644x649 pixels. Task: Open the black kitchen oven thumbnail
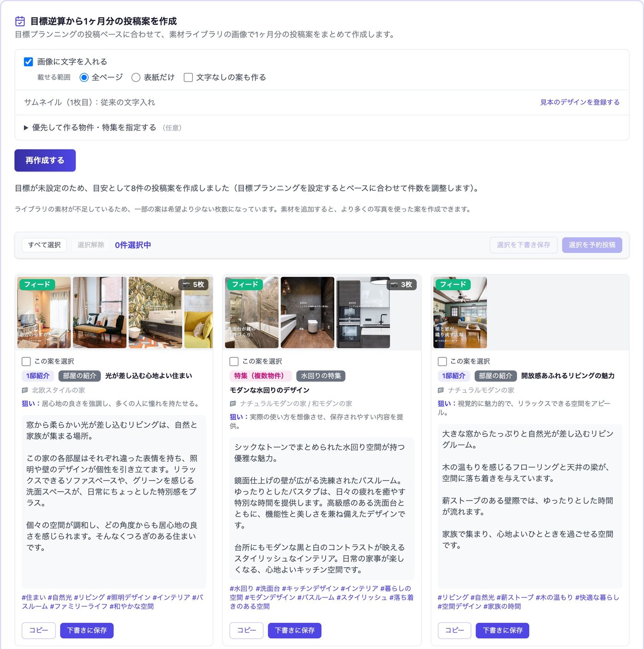click(363, 312)
